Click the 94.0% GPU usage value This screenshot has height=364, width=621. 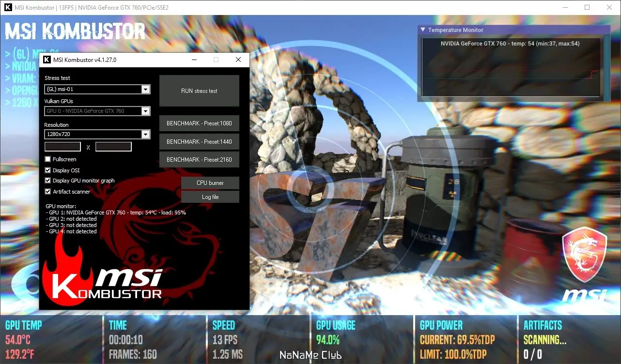tap(328, 340)
